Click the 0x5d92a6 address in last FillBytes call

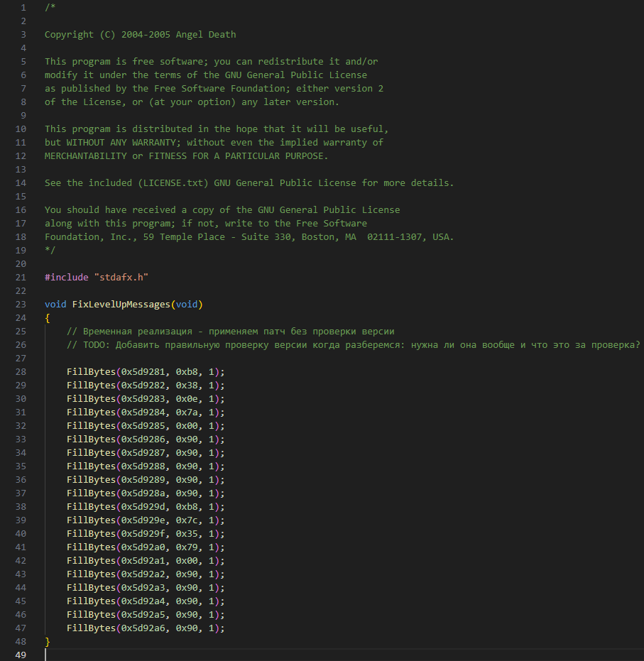point(146,628)
